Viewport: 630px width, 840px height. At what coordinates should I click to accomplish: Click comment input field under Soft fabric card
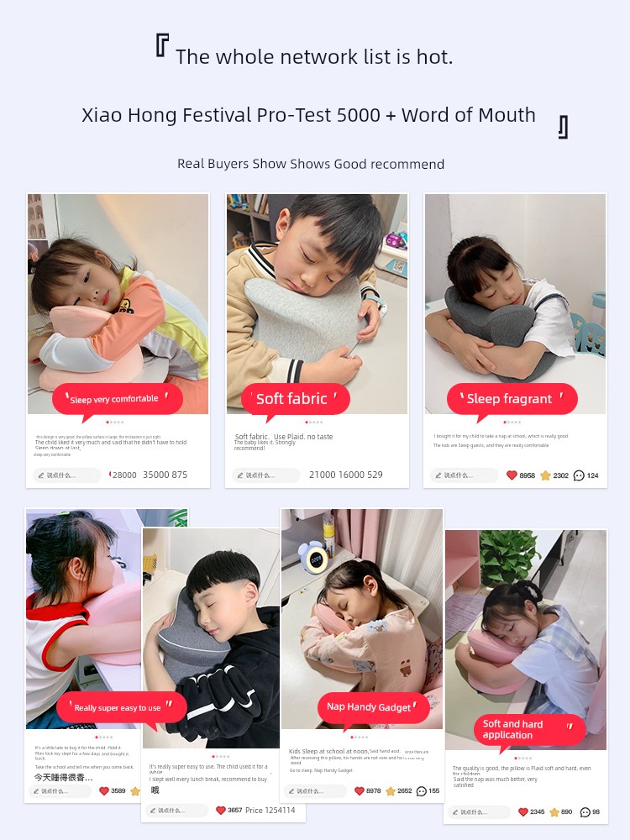[265, 475]
